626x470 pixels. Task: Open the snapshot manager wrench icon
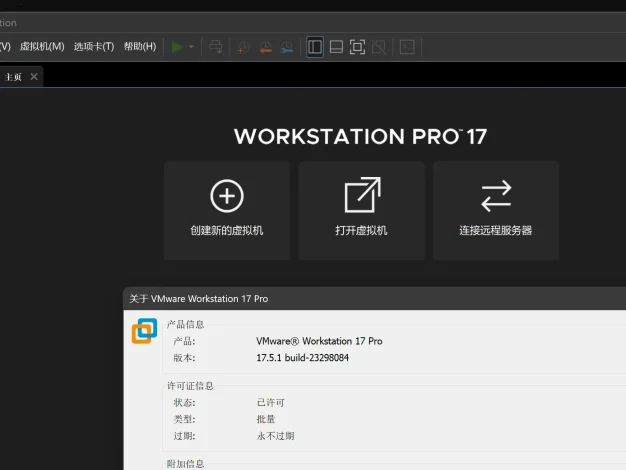287,48
